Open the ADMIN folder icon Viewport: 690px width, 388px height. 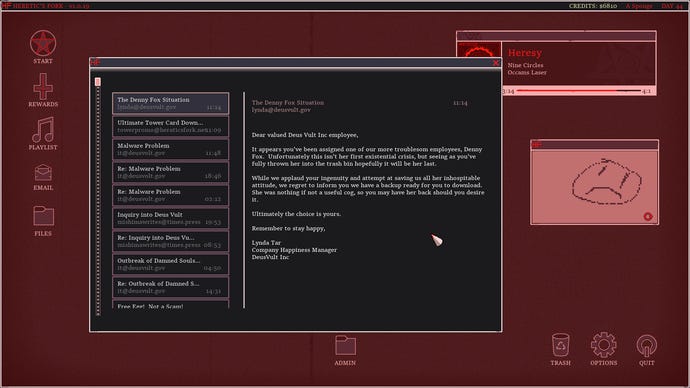pyautogui.click(x=345, y=345)
